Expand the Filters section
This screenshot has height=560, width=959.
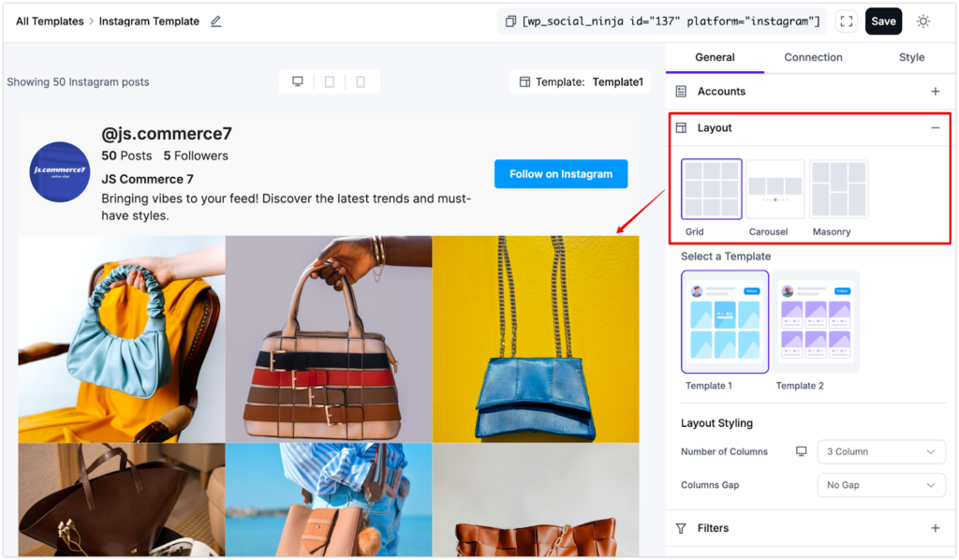coord(935,527)
